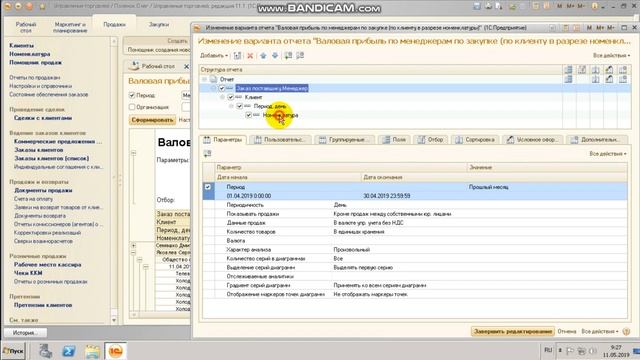
Task: Collapse the Клиент tree node
Action: (222, 97)
